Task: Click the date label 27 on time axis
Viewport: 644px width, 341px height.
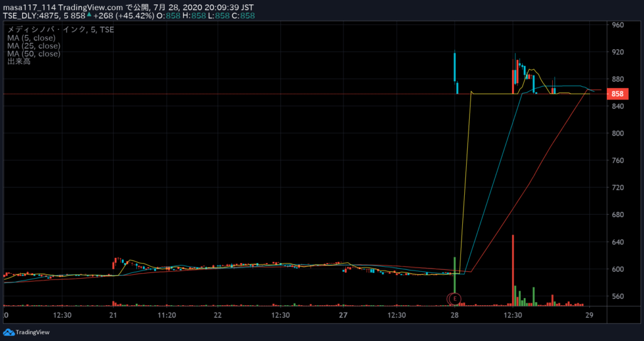Action: point(343,316)
